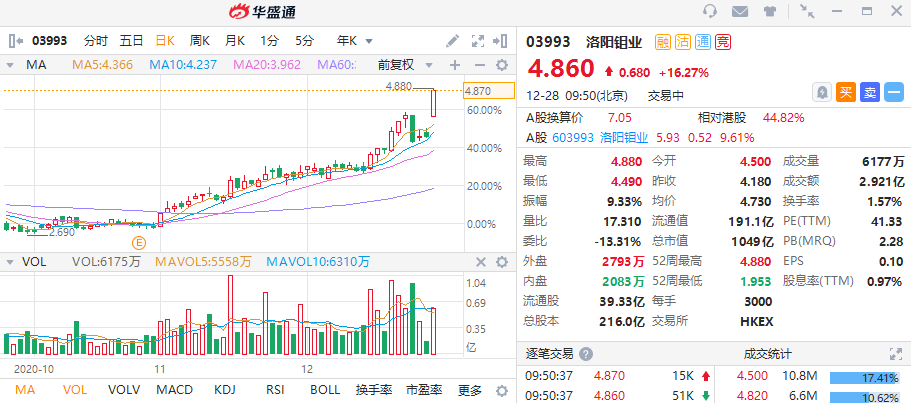This screenshot has height=403, width=911.
Task: Expand the 成交统计 panel icon
Action: [895, 354]
